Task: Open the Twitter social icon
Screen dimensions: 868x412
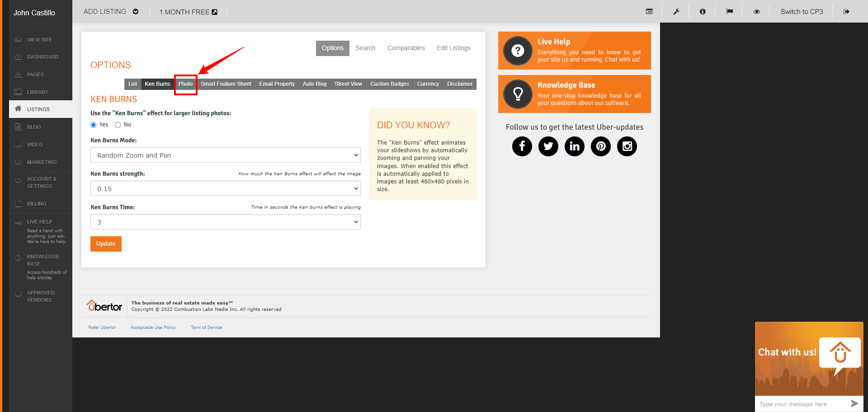Action: coord(548,146)
